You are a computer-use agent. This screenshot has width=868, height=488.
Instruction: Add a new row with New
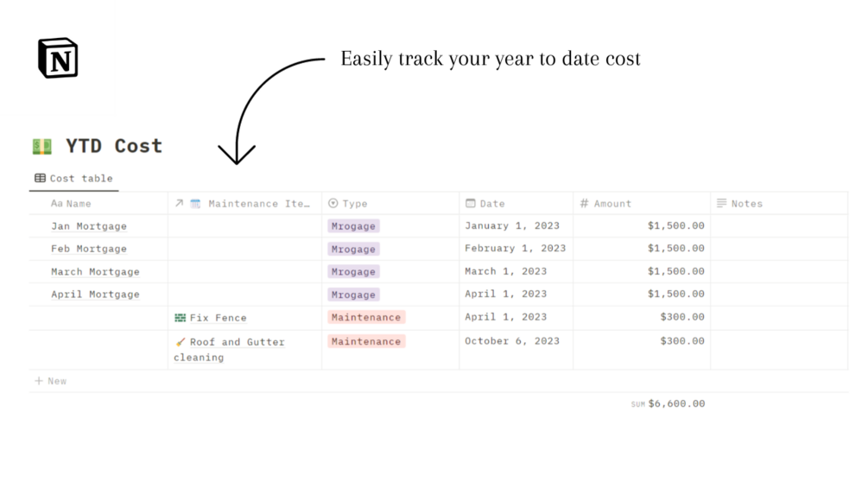(50, 381)
